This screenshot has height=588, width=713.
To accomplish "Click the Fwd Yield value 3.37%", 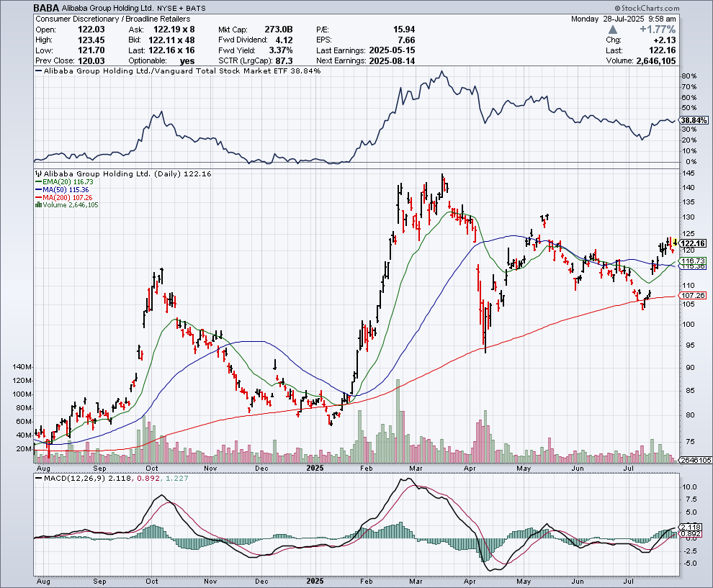I will coord(281,50).
